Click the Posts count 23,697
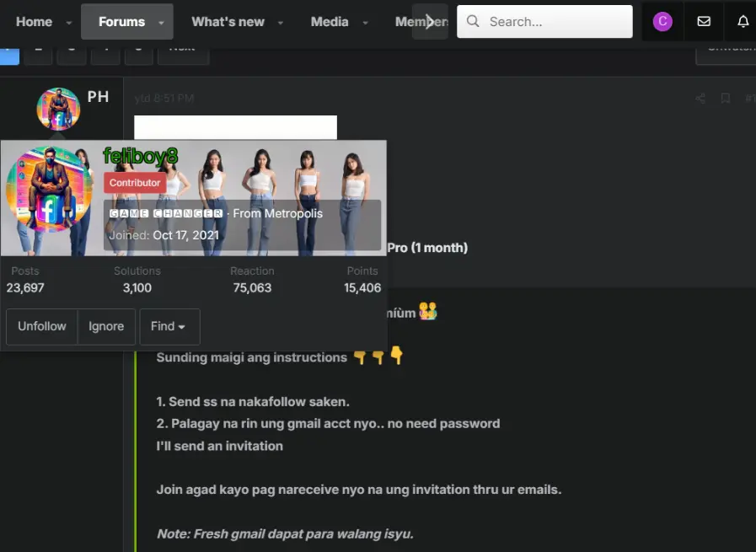756x552 pixels. point(25,288)
